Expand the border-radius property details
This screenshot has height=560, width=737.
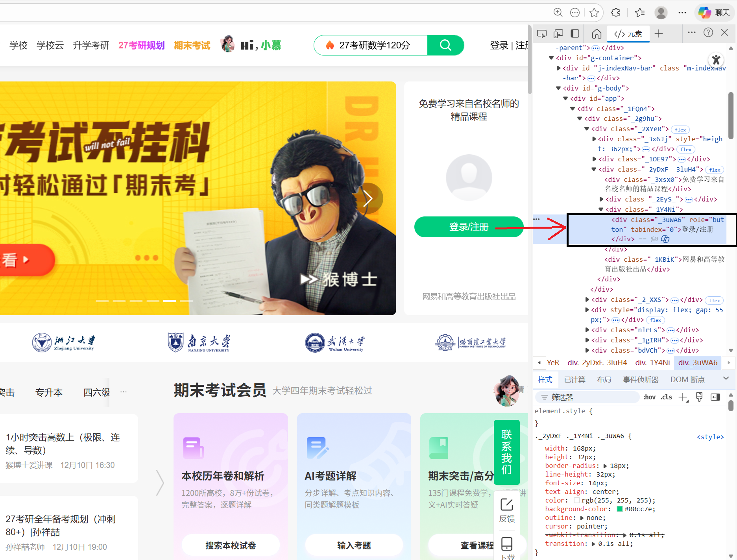point(605,466)
